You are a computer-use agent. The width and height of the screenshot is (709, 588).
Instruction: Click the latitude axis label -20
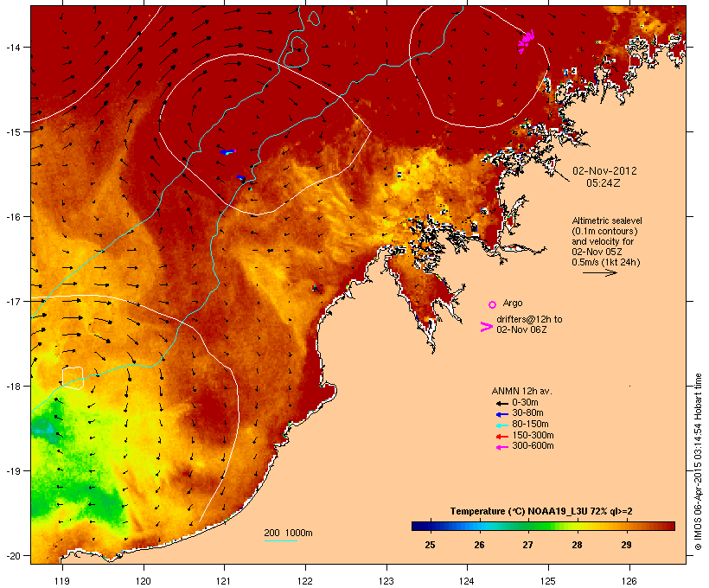pyautogui.click(x=13, y=556)
